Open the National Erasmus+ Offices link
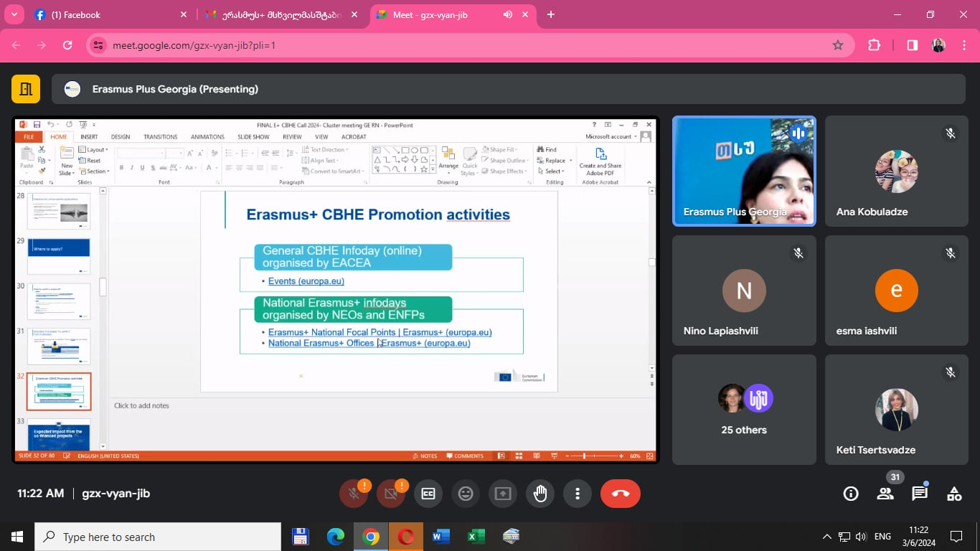The image size is (980, 551). [369, 343]
